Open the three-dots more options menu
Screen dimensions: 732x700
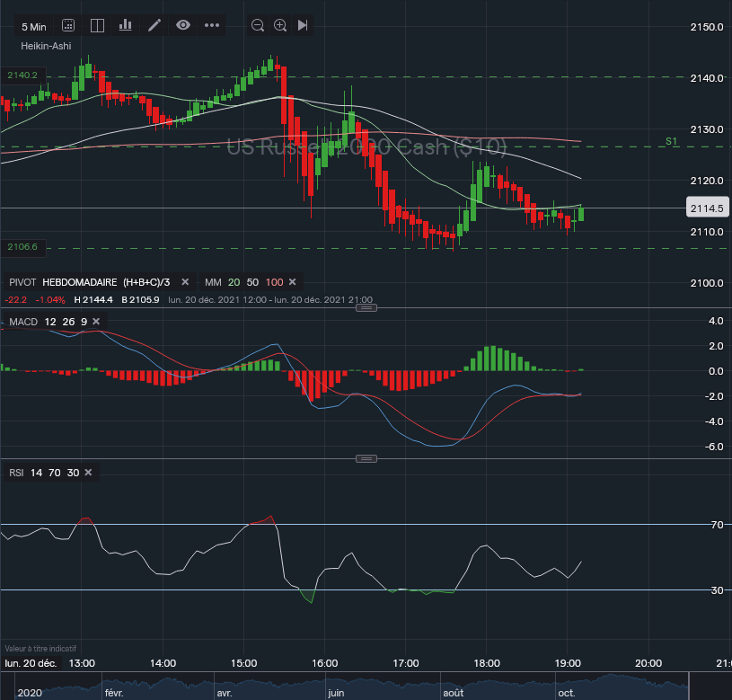[212, 25]
